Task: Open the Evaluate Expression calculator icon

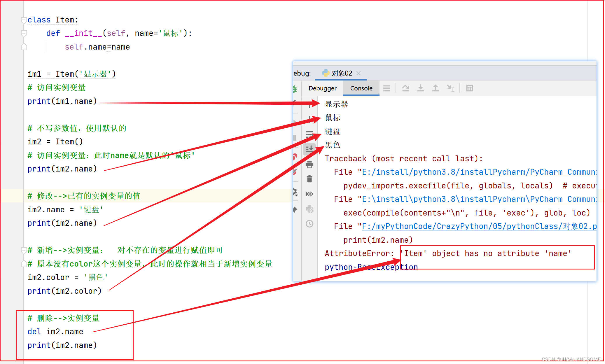Action: click(x=469, y=88)
